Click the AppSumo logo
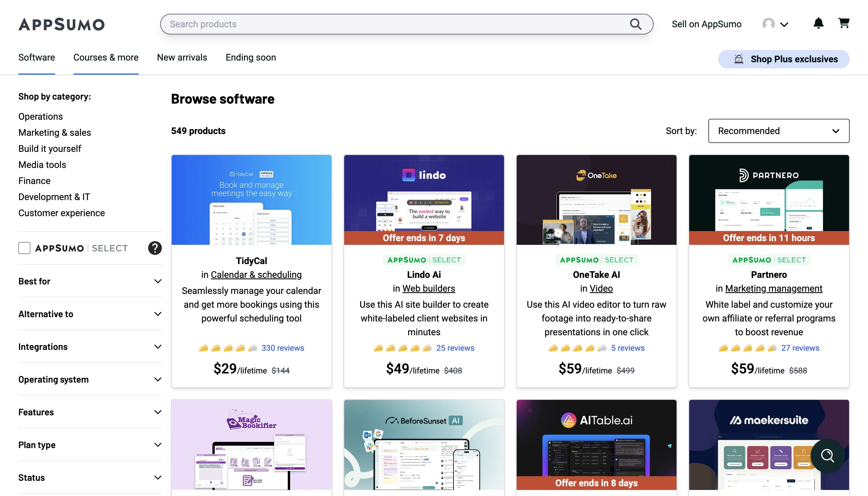 click(x=61, y=24)
